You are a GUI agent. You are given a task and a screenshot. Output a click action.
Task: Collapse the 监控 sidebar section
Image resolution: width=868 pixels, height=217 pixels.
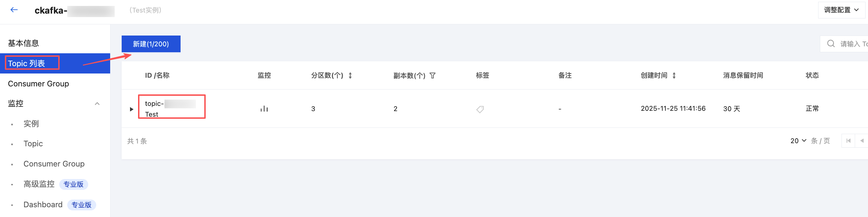(97, 103)
